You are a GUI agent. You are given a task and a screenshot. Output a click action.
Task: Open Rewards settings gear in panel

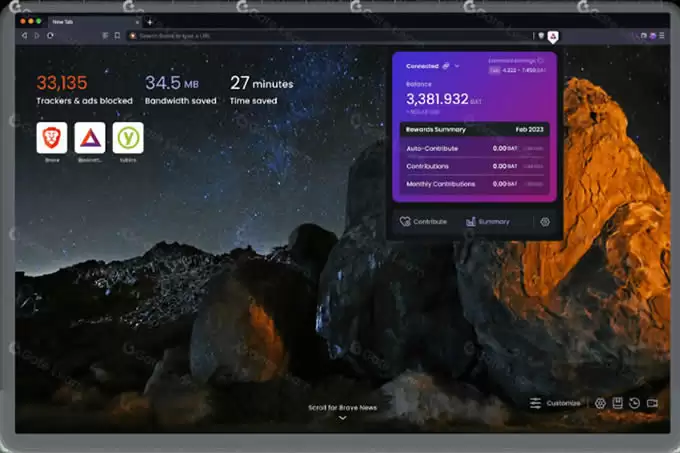pyautogui.click(x=545, y=222)
